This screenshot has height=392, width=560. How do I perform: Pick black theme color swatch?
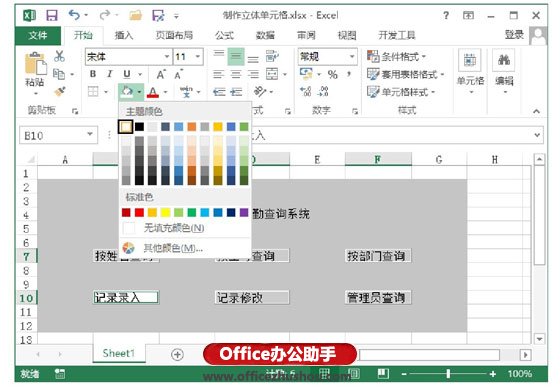(x=139, y=126)
